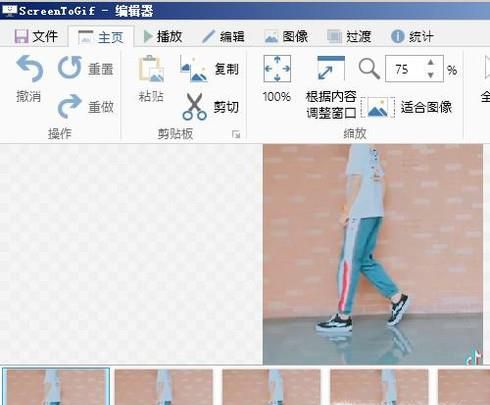Screen dimensions: 490x405
Task: Open the 编辑 (Edit) tab
Action: 223,36
